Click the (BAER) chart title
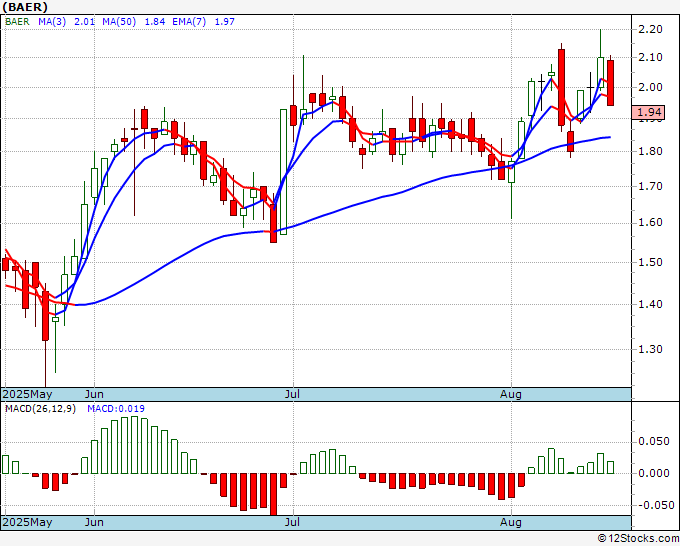Screen dimensions: 680x546 25,7
